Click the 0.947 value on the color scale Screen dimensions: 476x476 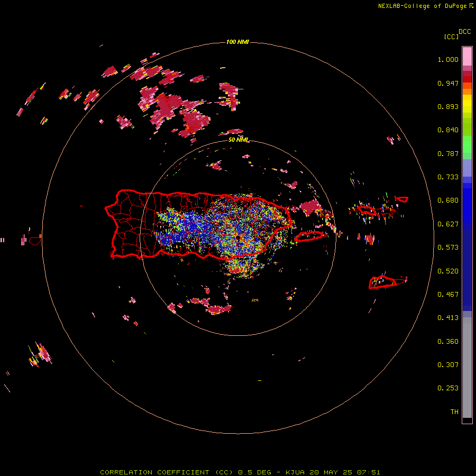448,83
